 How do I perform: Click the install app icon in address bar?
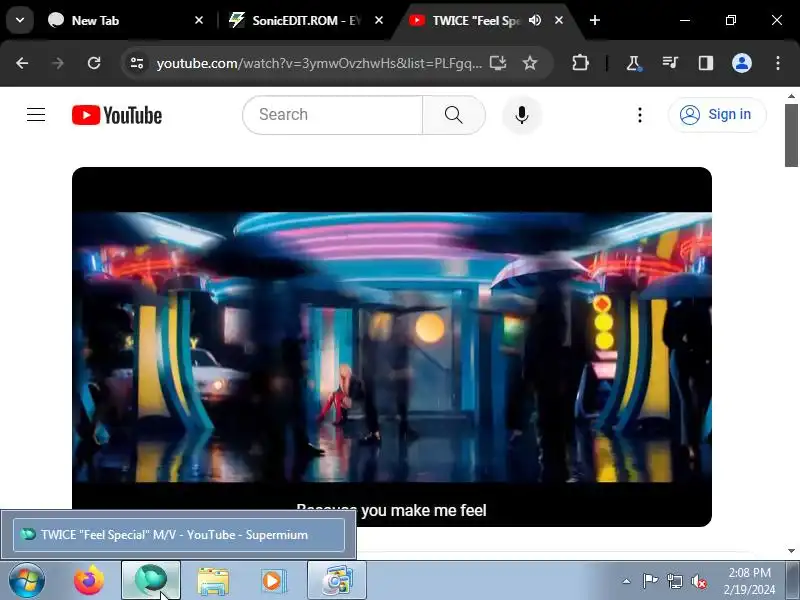tap(498, 63)
